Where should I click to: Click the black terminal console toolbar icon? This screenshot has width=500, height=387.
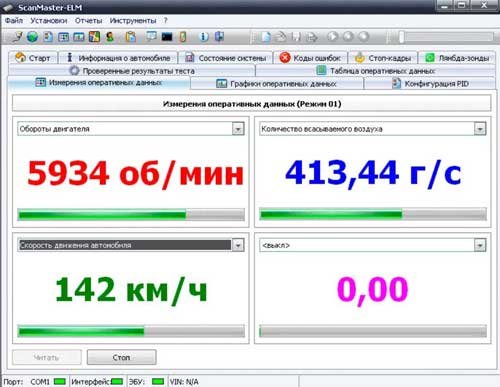[167, 37]
